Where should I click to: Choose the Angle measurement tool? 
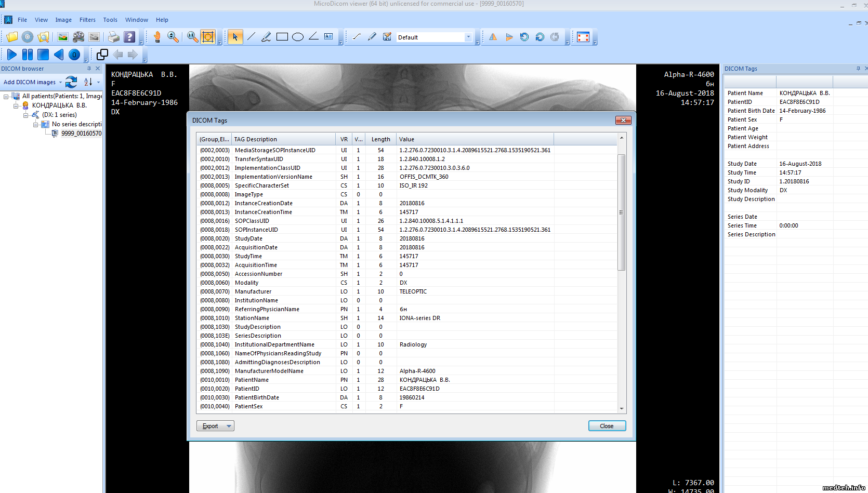(313, 37)
